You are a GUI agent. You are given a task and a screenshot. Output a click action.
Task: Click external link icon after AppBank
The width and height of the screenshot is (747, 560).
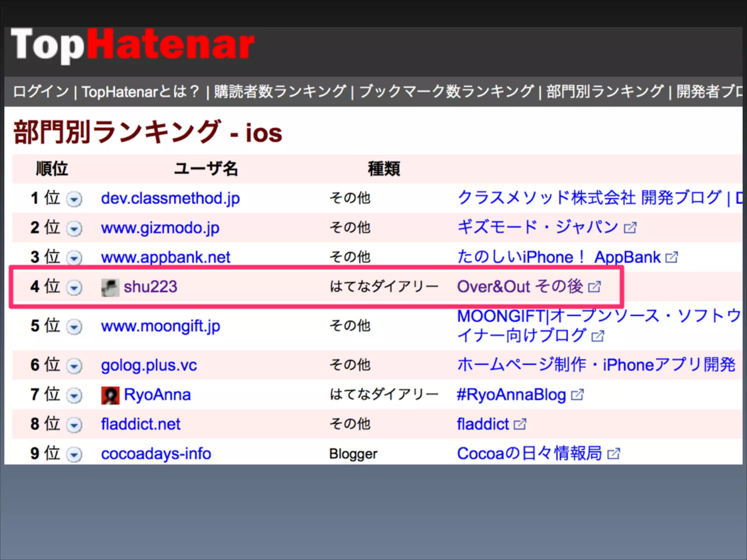click(x=671, y=258)
